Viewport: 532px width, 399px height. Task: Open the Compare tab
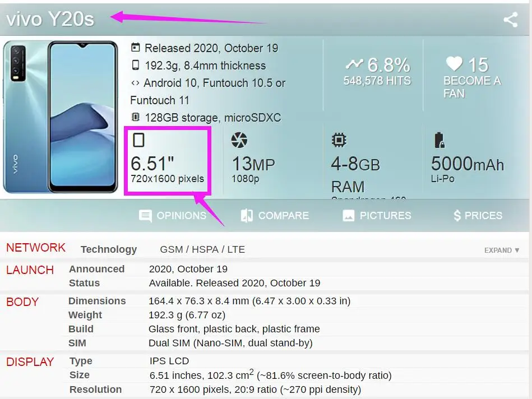tap(275, 216)
